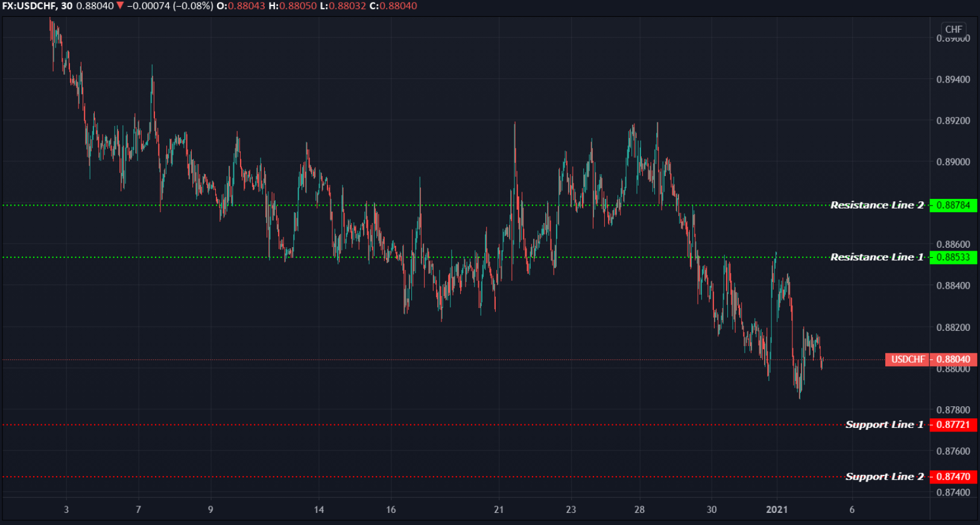
Task: Click the red 0.87470 price tag
Action: 953,476
